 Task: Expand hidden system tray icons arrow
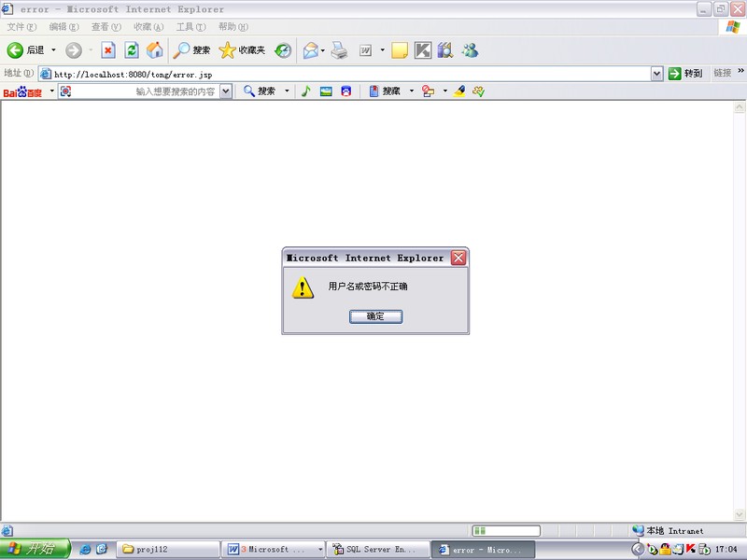click(638, 549)
